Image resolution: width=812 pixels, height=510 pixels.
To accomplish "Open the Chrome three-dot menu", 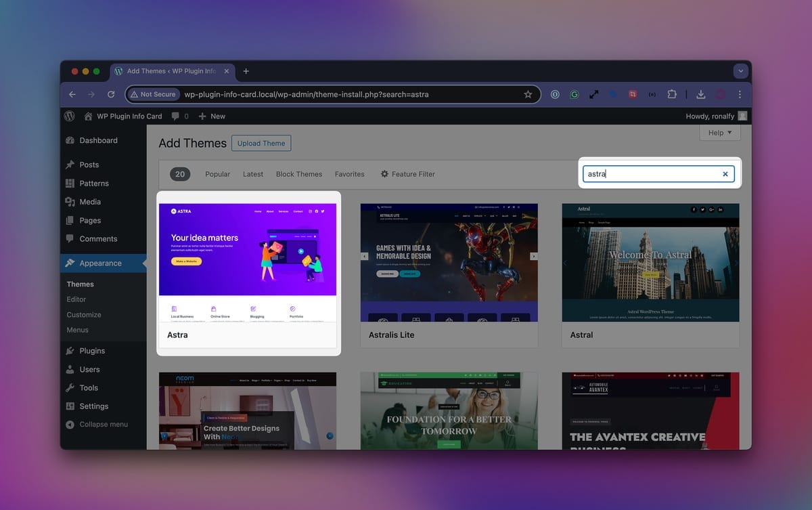I will 740,94.
